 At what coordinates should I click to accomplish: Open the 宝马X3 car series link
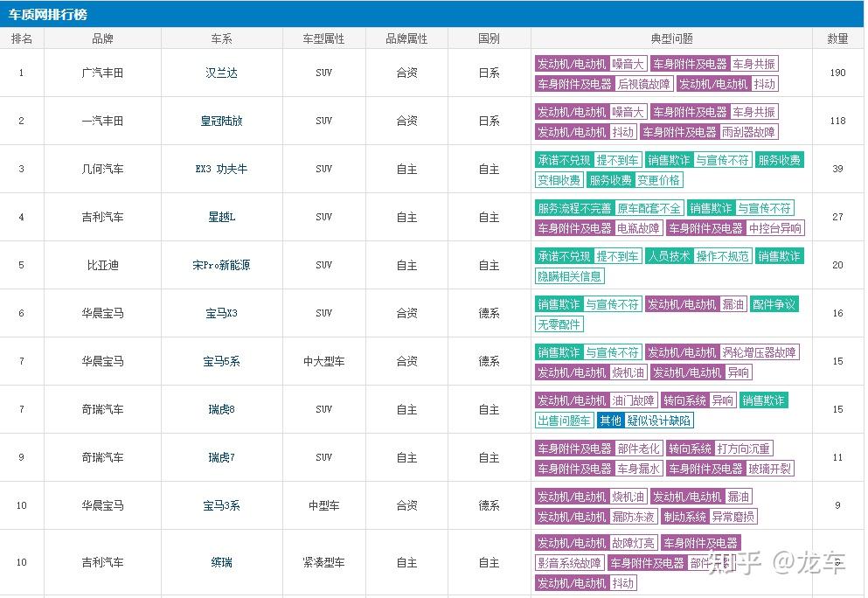(221, 313)
